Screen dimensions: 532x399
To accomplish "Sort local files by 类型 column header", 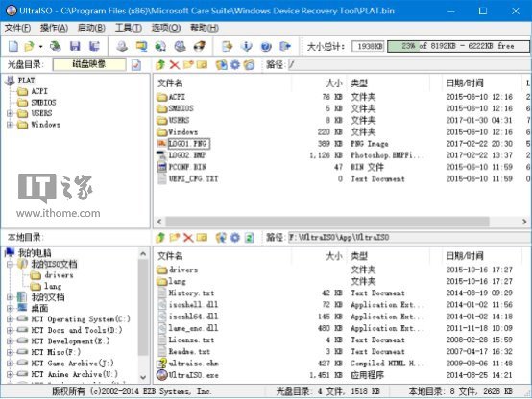I will point(388,256).
